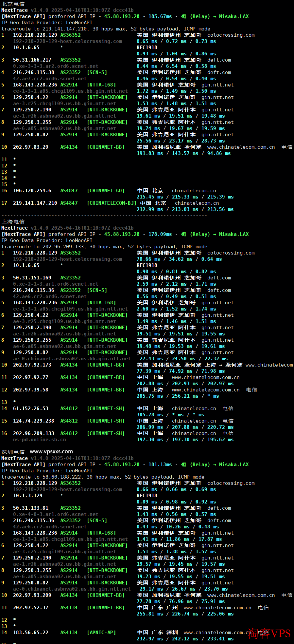Select hop IP 216.246.115.38
The height and width of the screenshot is (644, 294).
tap(34, 72)
